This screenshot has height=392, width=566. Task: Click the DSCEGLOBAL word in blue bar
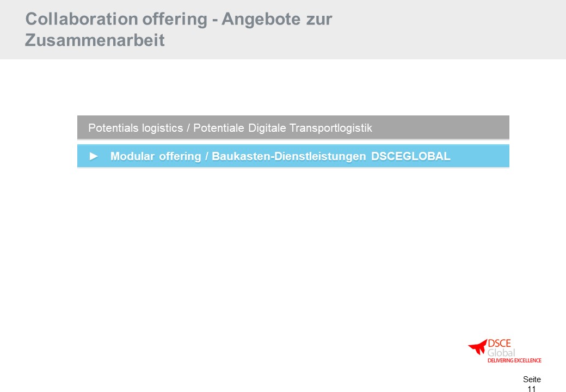coord(411,156)
